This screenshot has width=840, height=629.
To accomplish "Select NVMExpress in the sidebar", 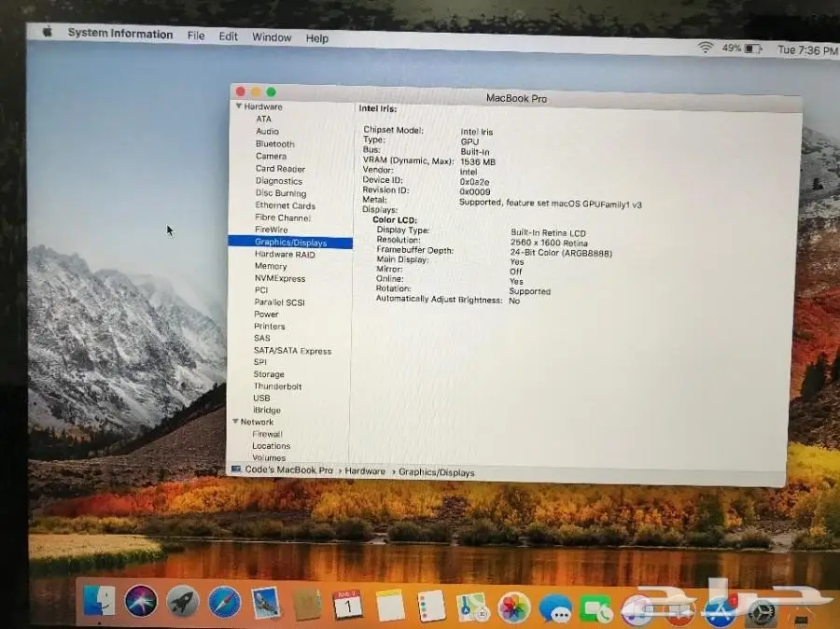I will pyautogui.click(x=280, y=279).
